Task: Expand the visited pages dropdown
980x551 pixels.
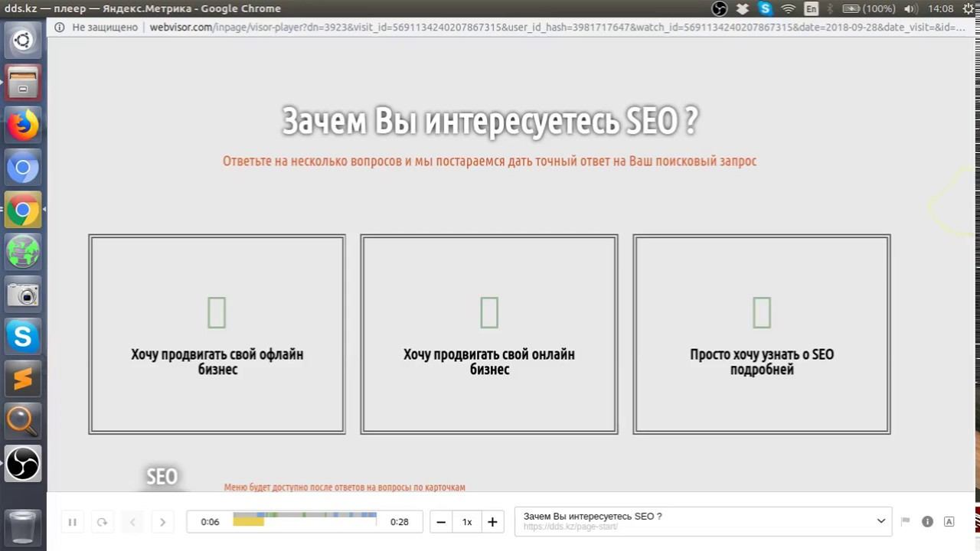Action: [704, 521]
